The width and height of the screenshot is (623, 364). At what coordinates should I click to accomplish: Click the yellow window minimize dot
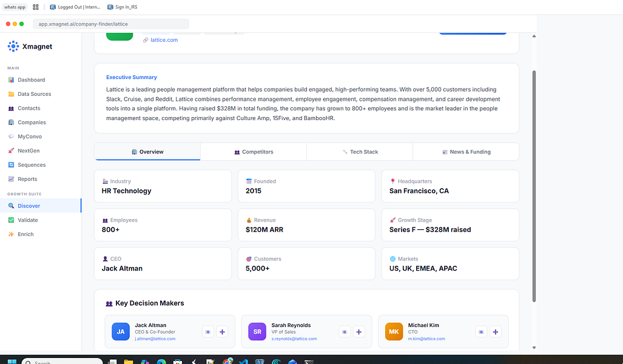15,24
